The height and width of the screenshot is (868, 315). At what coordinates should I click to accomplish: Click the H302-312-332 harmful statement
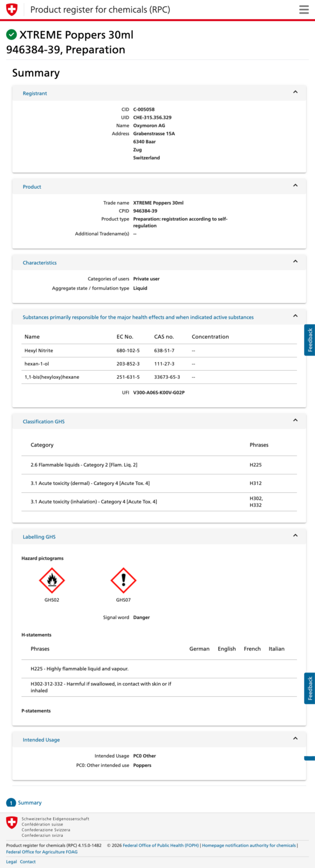pos(101,687)
